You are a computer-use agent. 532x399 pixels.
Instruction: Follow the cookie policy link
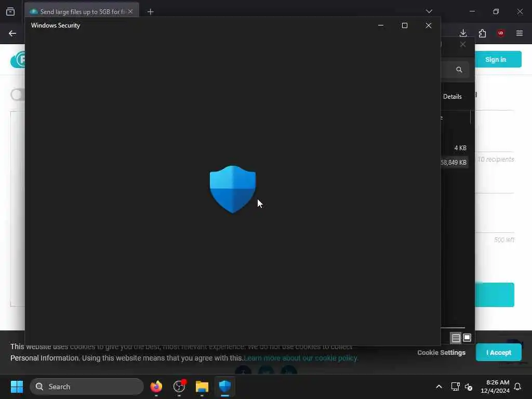point(301,358)
